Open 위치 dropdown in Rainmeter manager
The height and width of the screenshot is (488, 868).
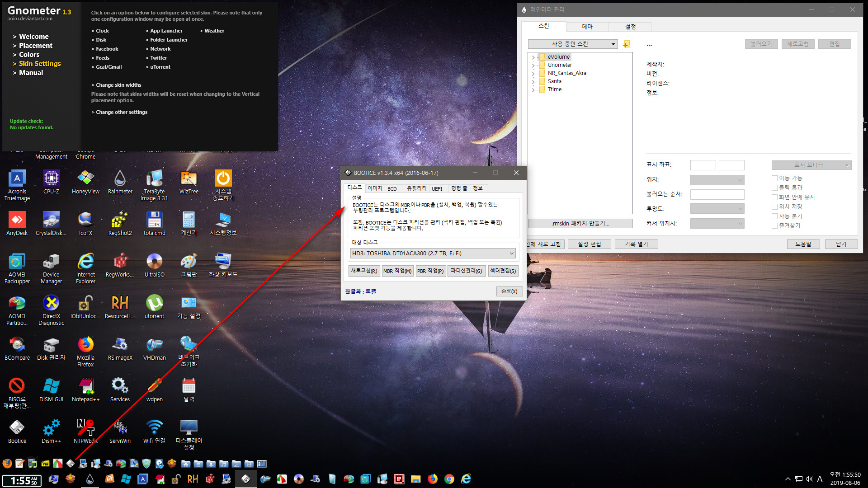[717, 180]
